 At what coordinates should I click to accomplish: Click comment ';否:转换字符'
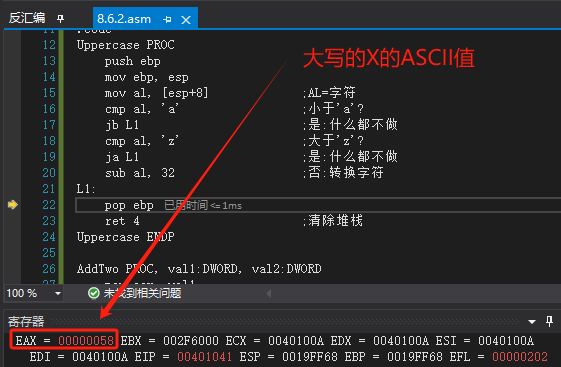coord(343,173)
